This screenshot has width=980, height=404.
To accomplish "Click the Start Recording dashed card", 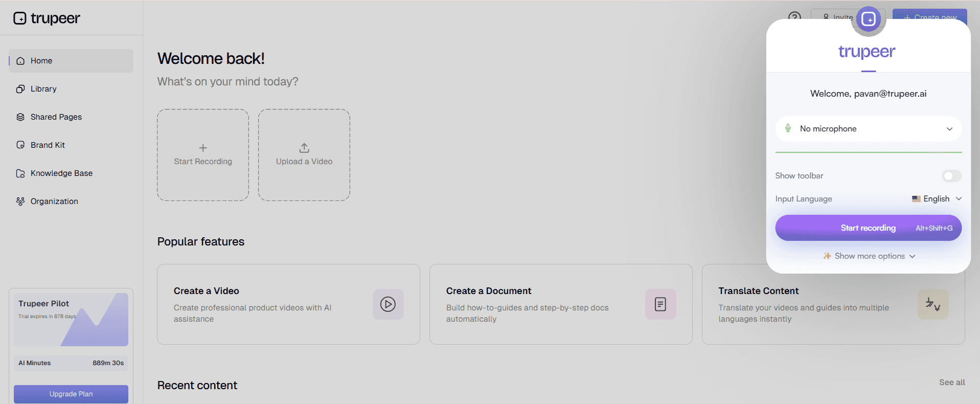I will tap(203, 155).
